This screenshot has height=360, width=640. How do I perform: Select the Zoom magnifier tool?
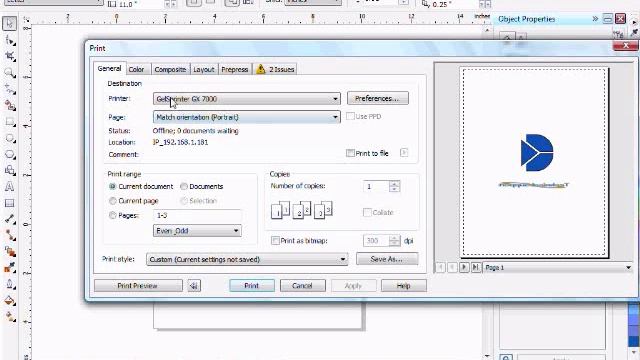pyautogui.click(x=10, y=73)
